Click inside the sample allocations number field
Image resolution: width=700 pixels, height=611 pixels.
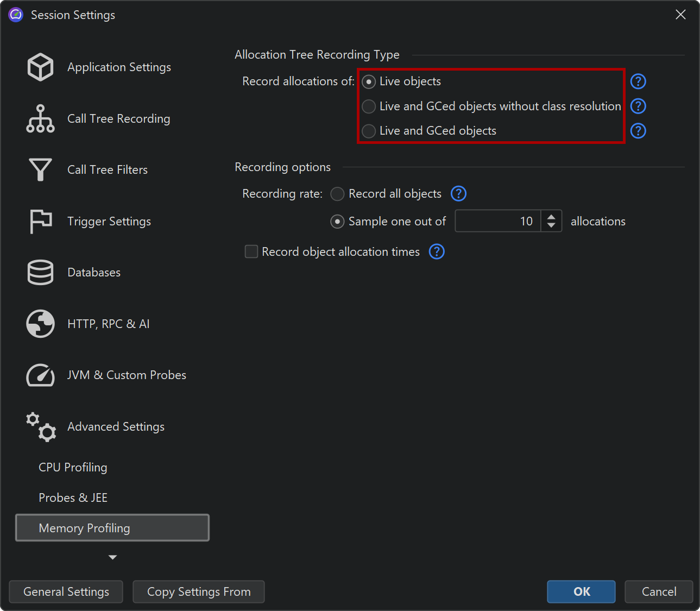point(497,222)
